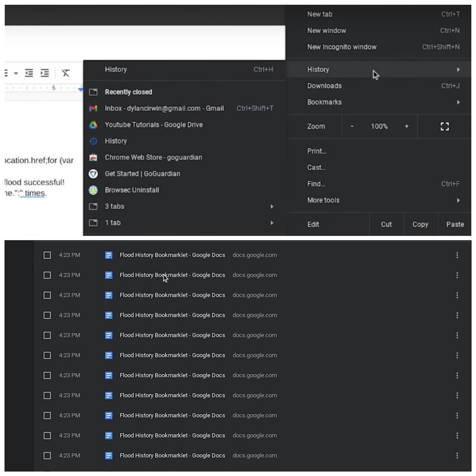Select Find... in the Chrome menu
Image resolution: width=476 pixels, height=476 pixels.
point(379,184)
